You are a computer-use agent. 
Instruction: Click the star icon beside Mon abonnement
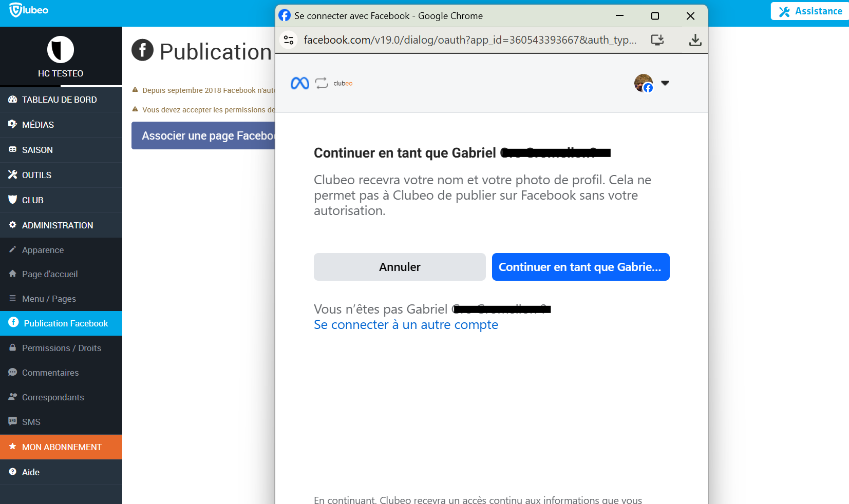(13, 447)
